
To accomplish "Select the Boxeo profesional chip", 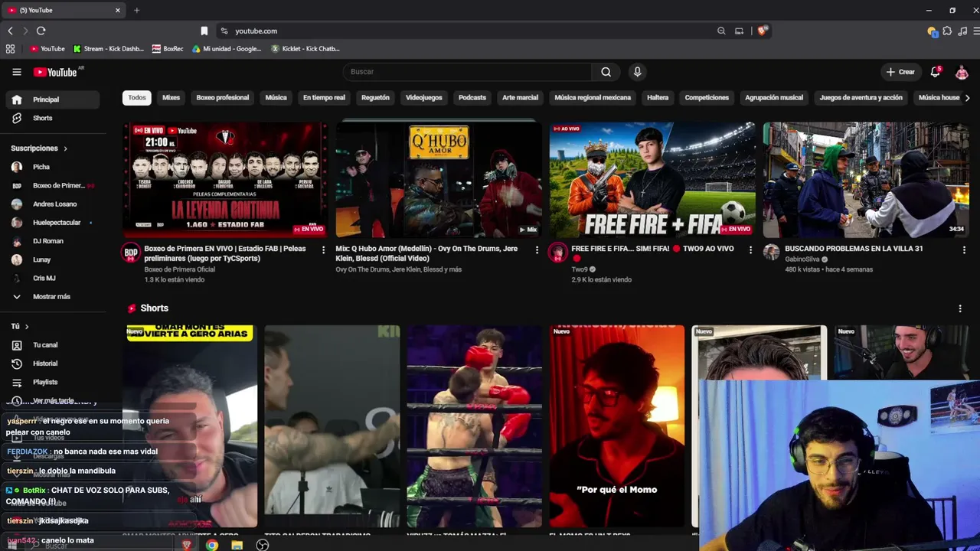I will pos(223,98).
